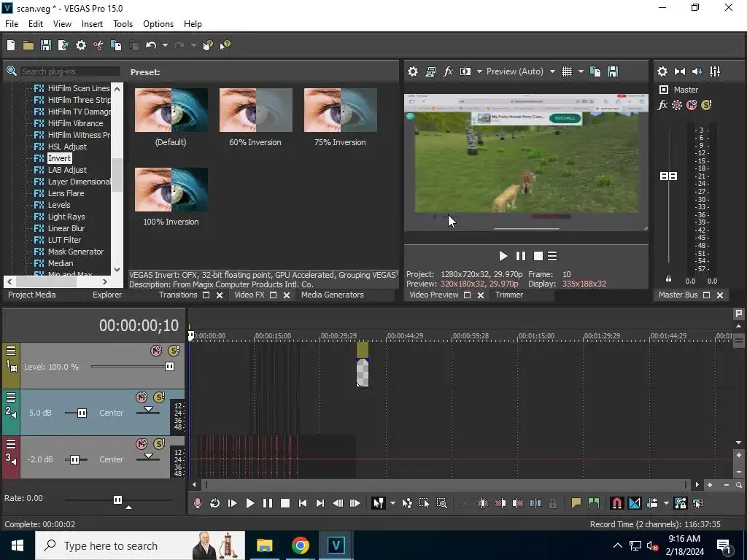The image size is (747, 560).
Task: Open track 3 hamburger menu
Action: (x=11, y=444)
